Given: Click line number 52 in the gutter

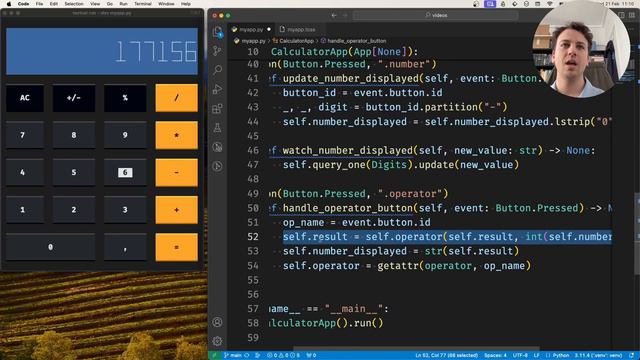Looking at the screenshot, I should click(x=253, y=237).
